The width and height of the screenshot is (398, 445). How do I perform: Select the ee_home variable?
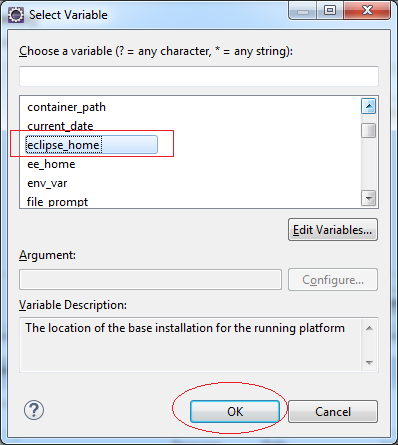point(51,164)
